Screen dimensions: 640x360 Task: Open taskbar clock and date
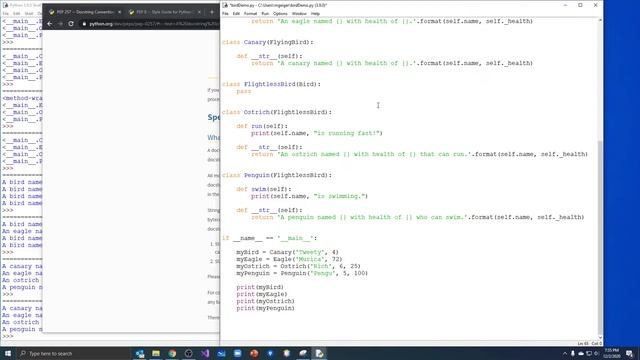[x=612, y=353]
